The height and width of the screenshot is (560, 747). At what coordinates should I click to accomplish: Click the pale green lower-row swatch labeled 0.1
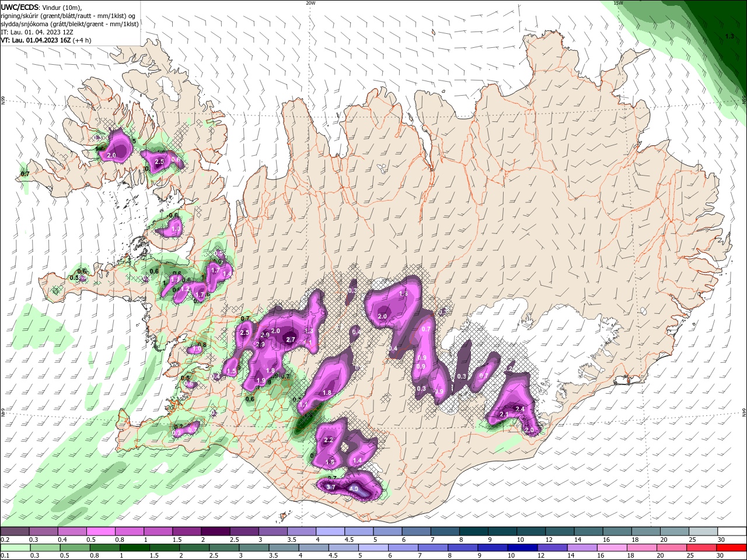[x=15, y=548]
